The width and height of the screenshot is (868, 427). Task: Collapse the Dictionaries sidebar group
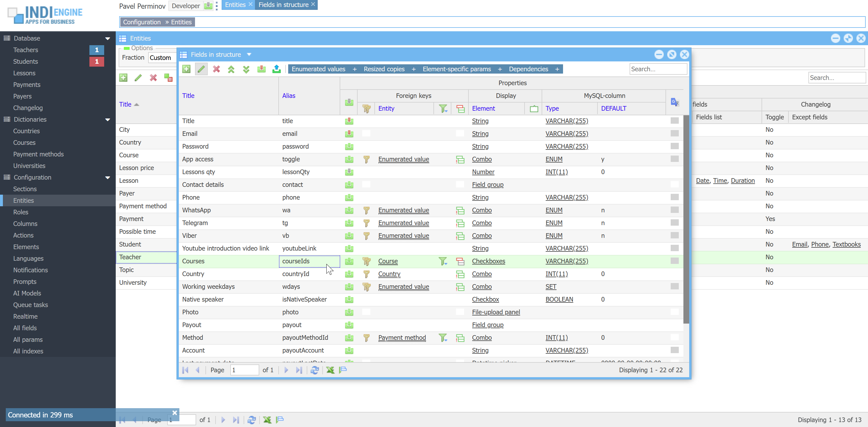(108, 120)
